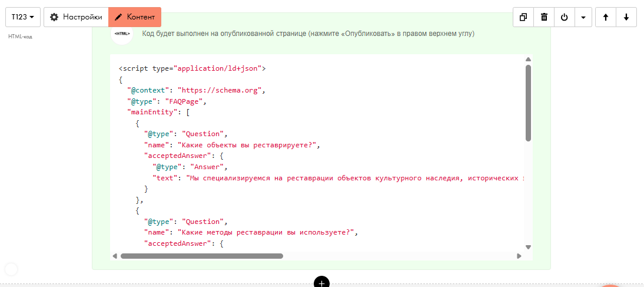
Task: Click the "Answer" type value
Action: click(x=208, y=167)
